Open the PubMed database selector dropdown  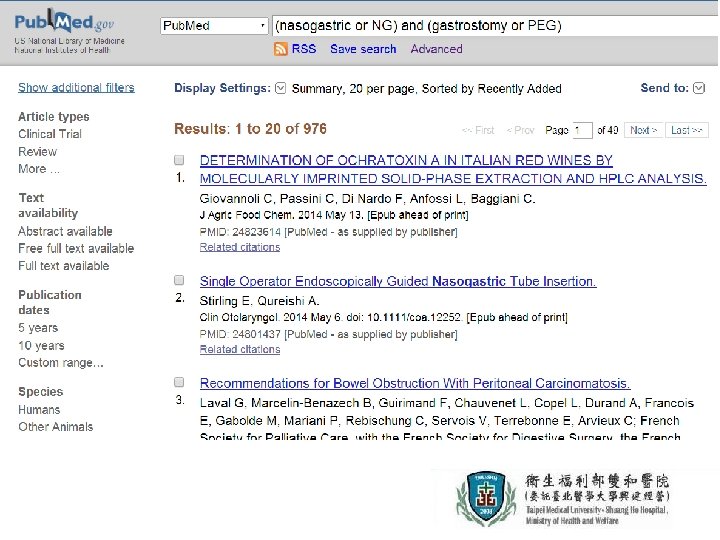click(214, 26)
